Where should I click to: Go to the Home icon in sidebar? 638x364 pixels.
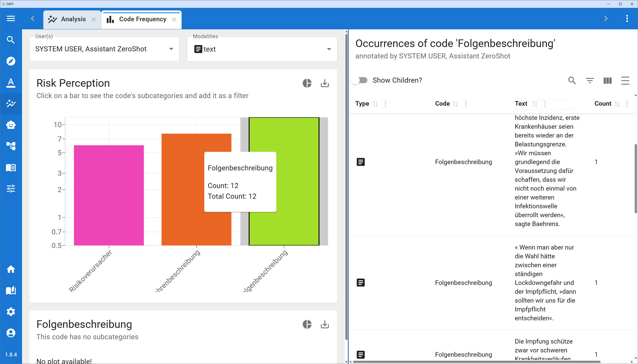pyautogui.click(x=11, y=269)
